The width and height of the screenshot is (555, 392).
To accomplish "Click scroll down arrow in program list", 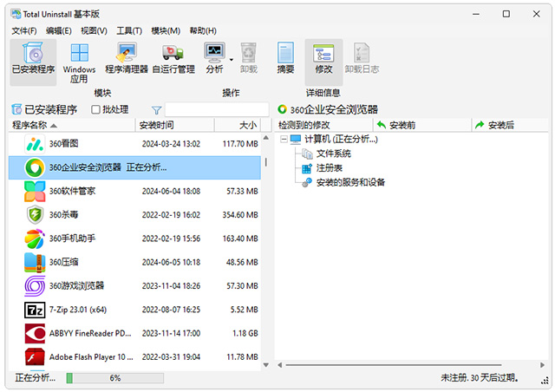I will point(266,365).
